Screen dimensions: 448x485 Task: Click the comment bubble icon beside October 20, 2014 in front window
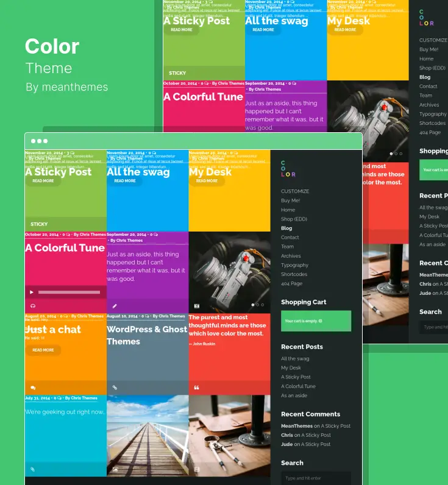68,235
